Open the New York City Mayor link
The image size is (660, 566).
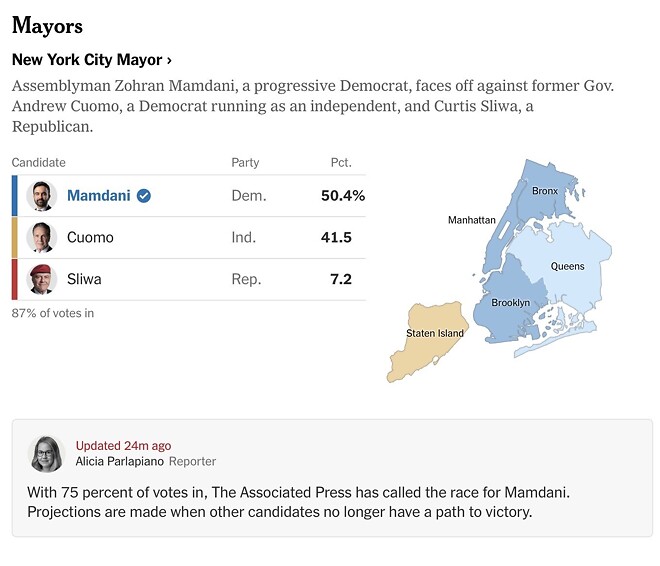[87, 60]
